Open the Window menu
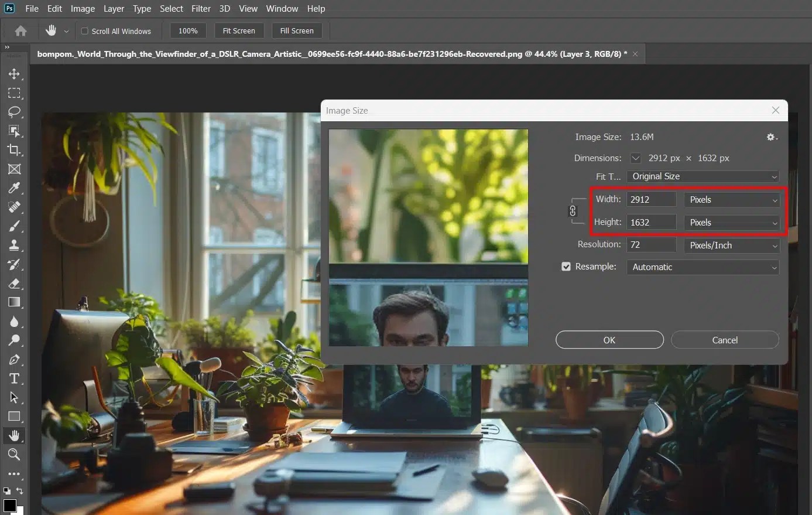Screen dimensions: 812x515 (x=282, y=9)
